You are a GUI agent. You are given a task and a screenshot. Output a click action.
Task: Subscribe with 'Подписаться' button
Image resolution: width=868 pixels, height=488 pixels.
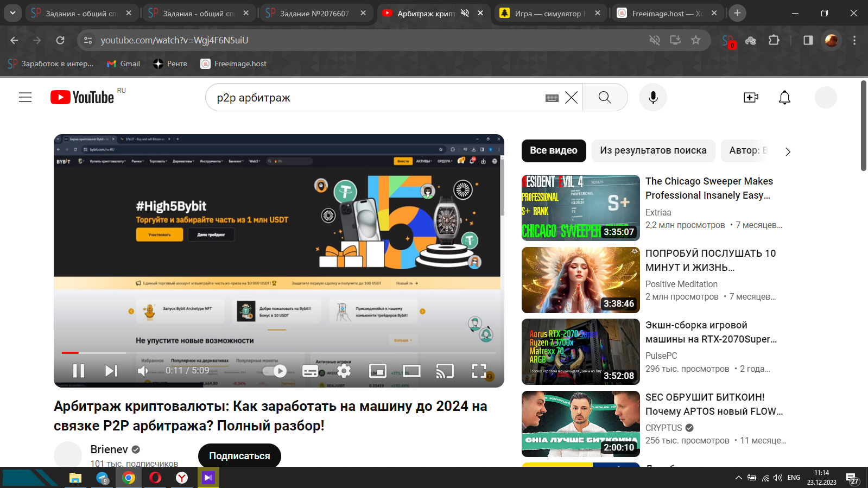(239, 456)
